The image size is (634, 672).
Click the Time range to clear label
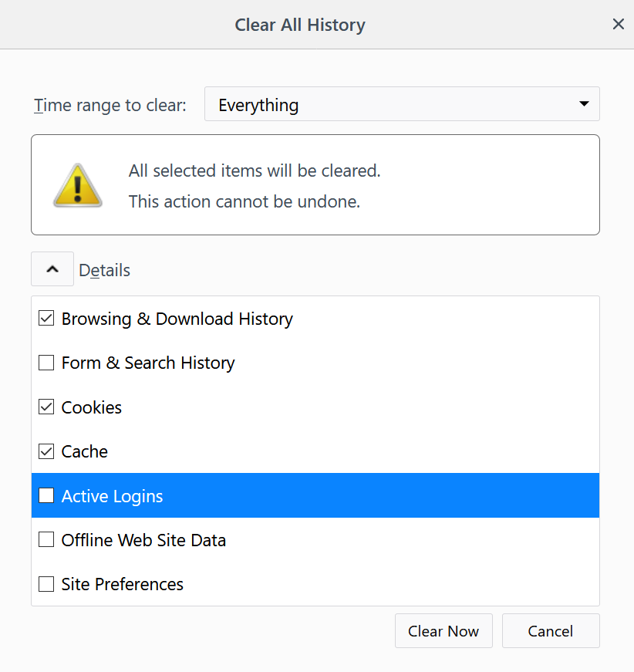(110, 105)
